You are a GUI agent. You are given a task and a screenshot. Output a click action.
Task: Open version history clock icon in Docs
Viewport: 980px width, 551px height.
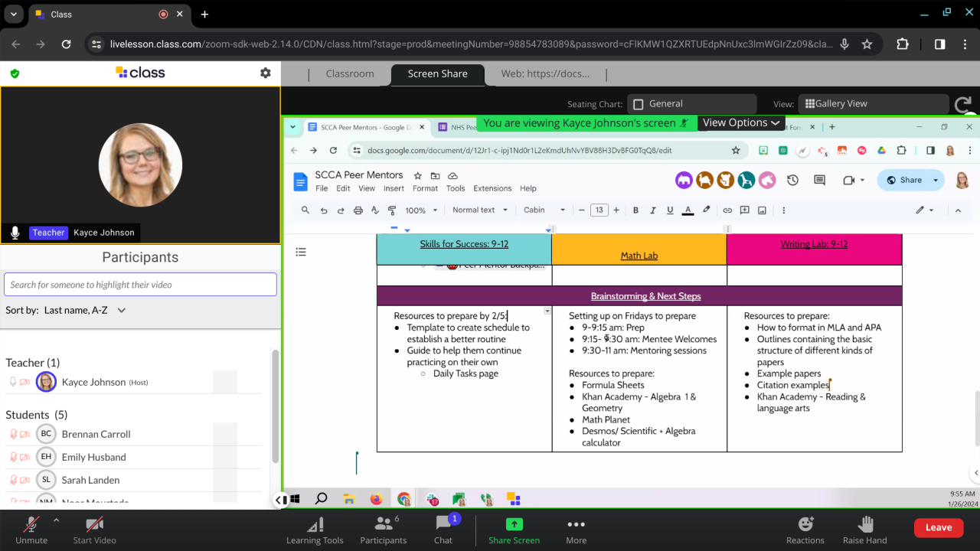click(x=792, y=181)
